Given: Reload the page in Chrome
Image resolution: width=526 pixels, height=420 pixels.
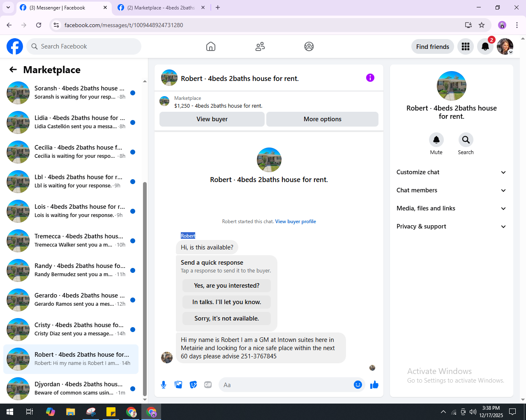Looking at the screenshot, I should [39, 25].
